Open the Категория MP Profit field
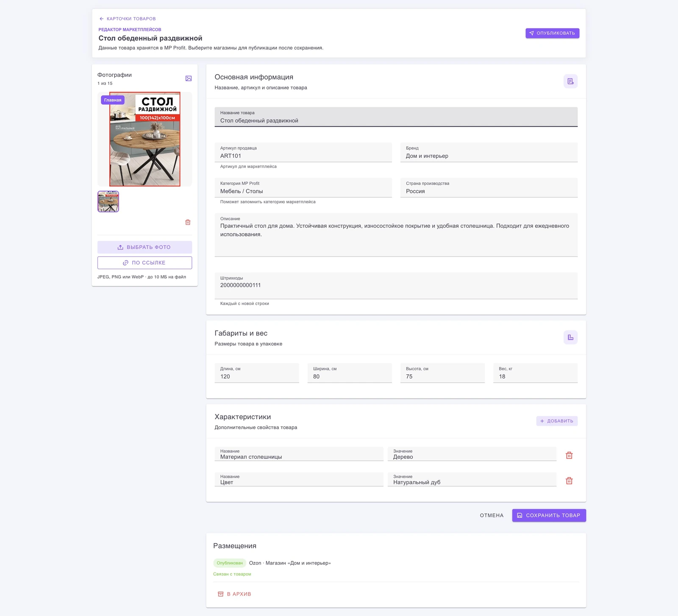Image resolution: width=678 pixels, height=616 pixels. (303, 187)
